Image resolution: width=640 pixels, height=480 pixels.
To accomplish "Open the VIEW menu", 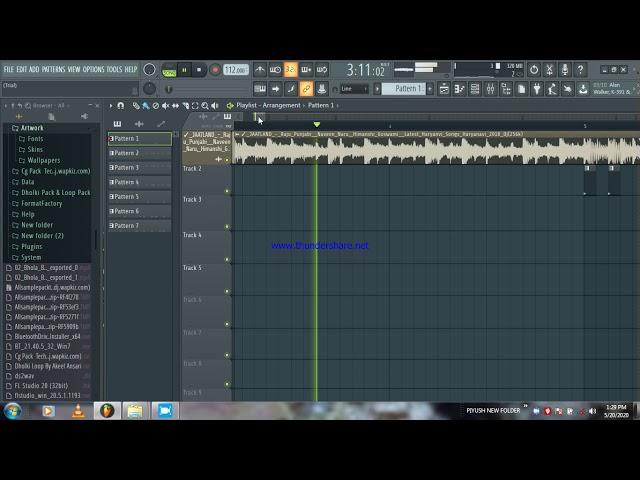I will pyautogui.click(x=74, y=69).
